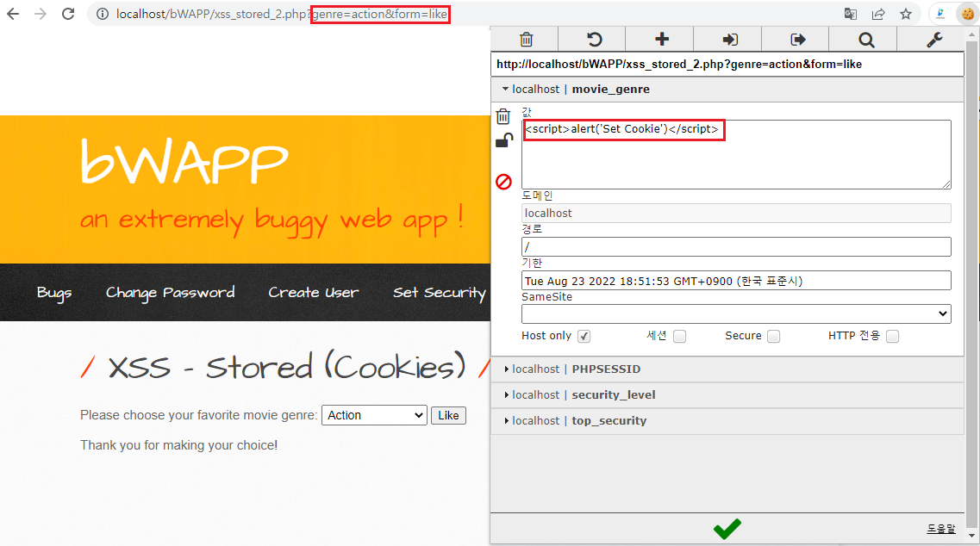Open the SameSite dropdown
This screenshot has width=980, height=546.
(x=736, y=313)
